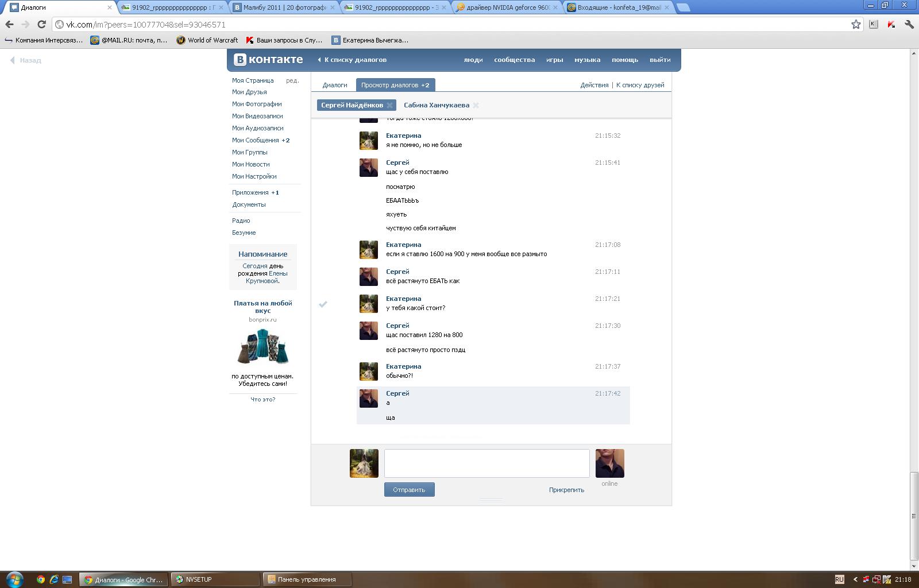Screen dimensions: 919x588
Task: Open музыка in VK top menu
Action: pos(587,60)
